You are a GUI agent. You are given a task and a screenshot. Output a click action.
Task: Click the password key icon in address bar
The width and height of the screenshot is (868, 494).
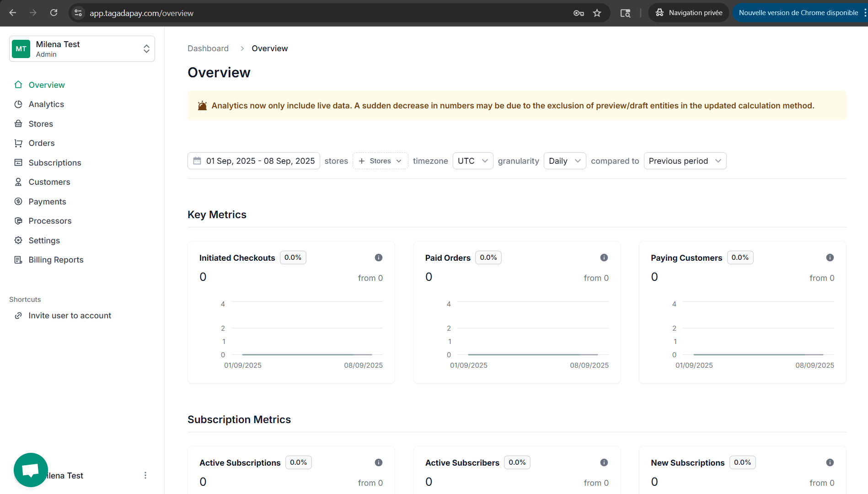(579, 13)
